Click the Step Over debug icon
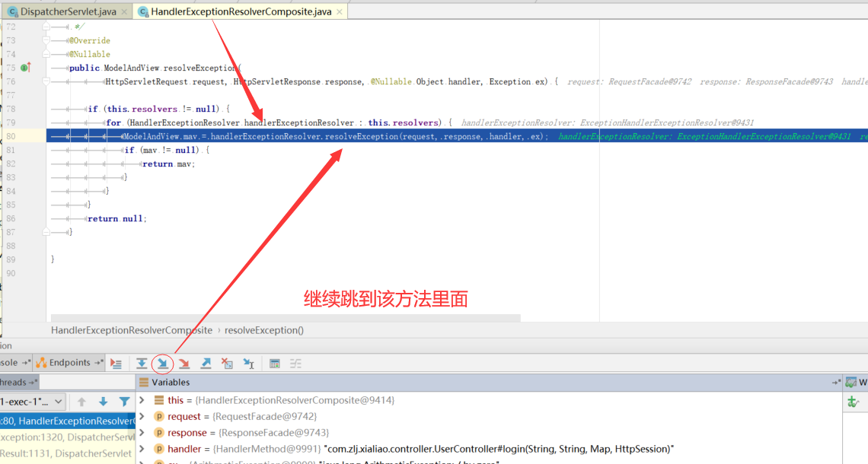The image size is (868, 464). tap(142, 364)
